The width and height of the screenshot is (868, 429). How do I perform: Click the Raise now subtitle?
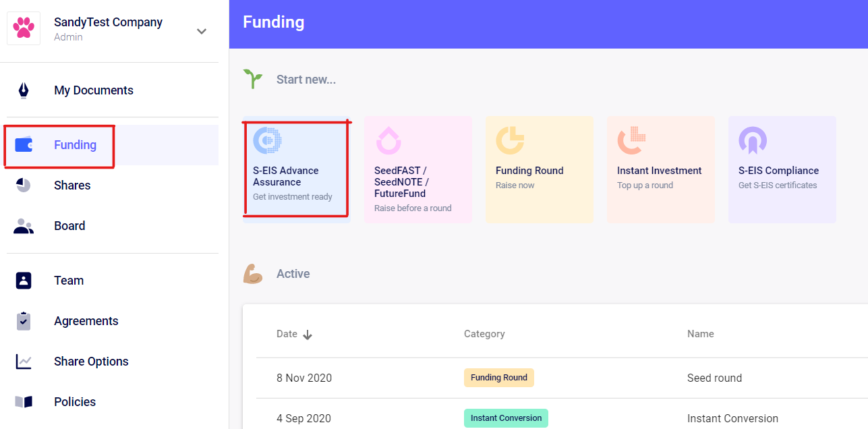[x=515, y=185]
